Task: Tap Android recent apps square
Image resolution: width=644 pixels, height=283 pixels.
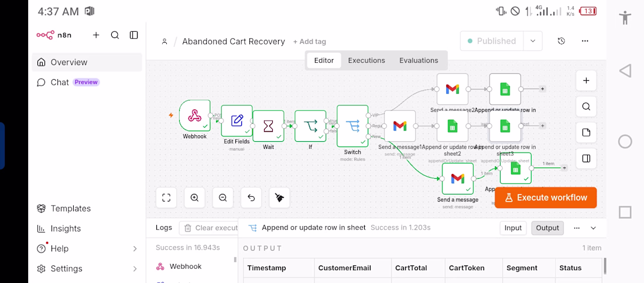Action: tap(625, 212)
